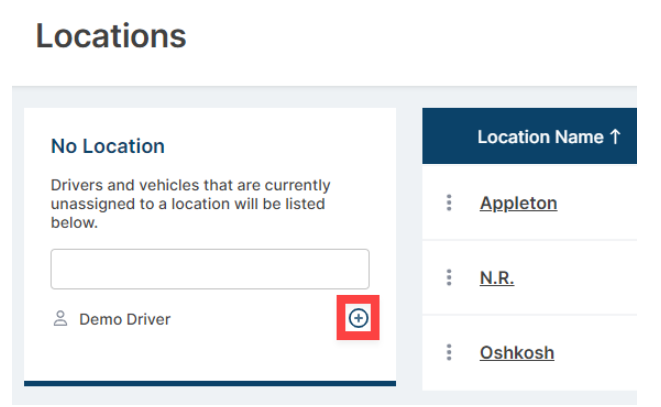This screenshot has width=661, height=407.
Task: Click the empty header cell left of Location Name
Action: 449,136
